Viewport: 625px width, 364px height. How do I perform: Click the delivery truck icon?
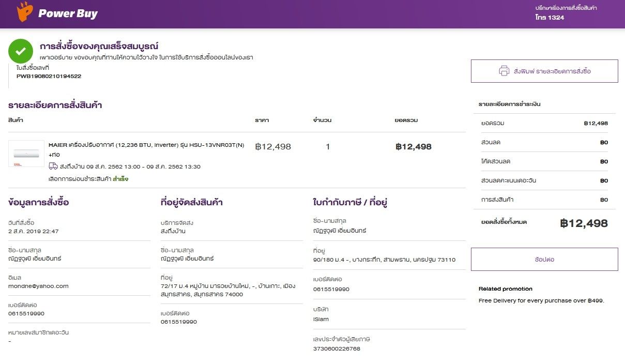(53, 166)
